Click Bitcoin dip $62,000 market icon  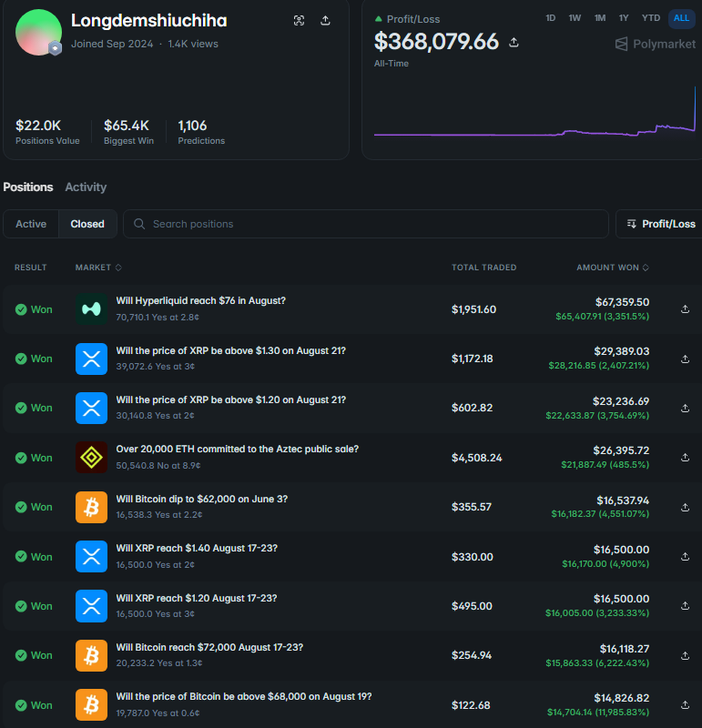coord(92,507)
